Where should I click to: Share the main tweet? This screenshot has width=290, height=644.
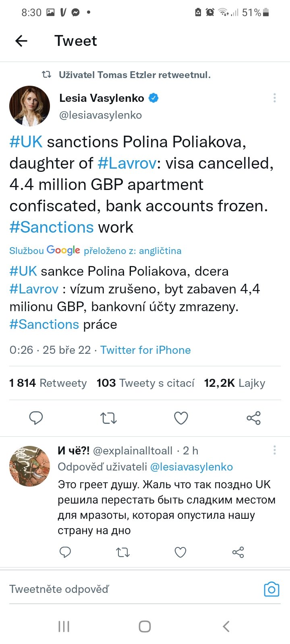click(253, 418)
